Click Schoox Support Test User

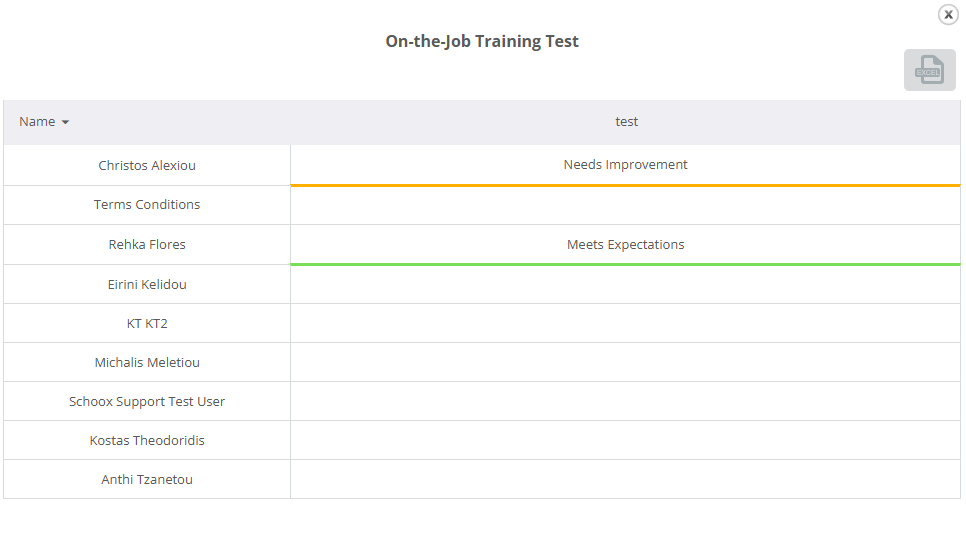pos(147,402)
